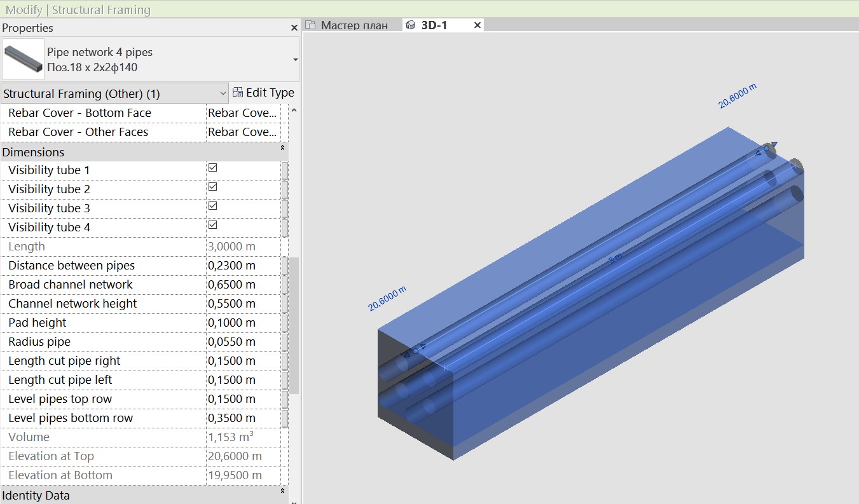Click Radius pipe value 0,0550 m
Screen dimensions: 859x504
click(244, 342)
